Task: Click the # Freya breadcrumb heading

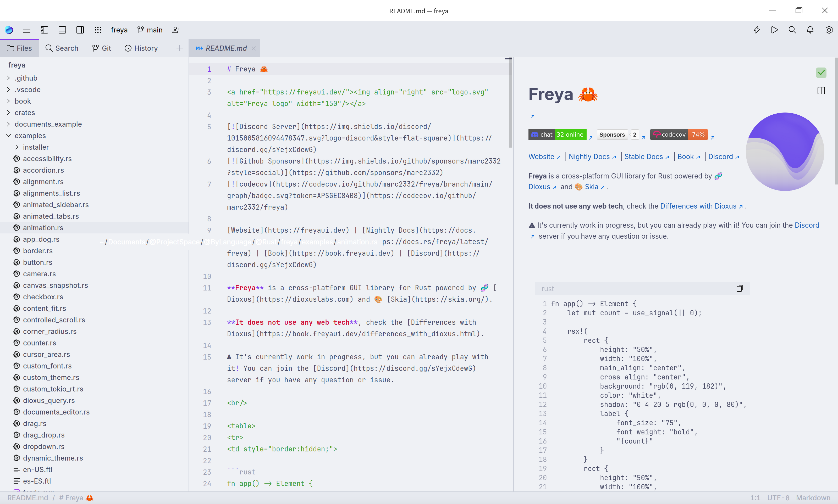Action: pos(76,498)
